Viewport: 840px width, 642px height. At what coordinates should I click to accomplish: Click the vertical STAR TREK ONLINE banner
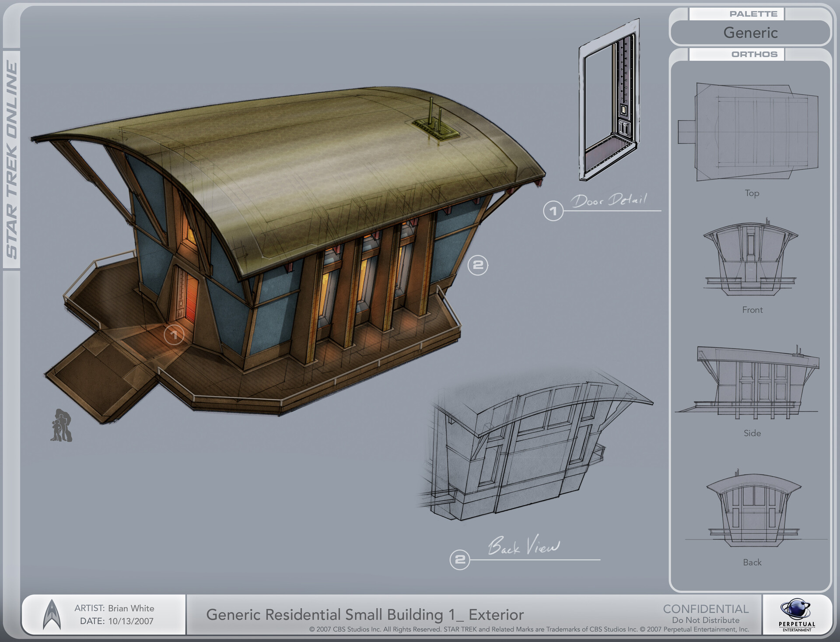click(x=12, y=160)
